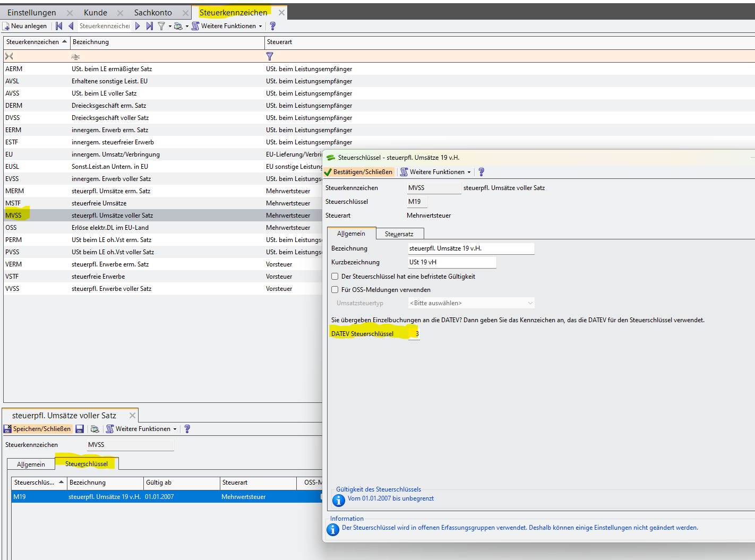755x560 pixels.
Task: Click printer icon in lower panel toolbar
Action: [x=95, y=429]
